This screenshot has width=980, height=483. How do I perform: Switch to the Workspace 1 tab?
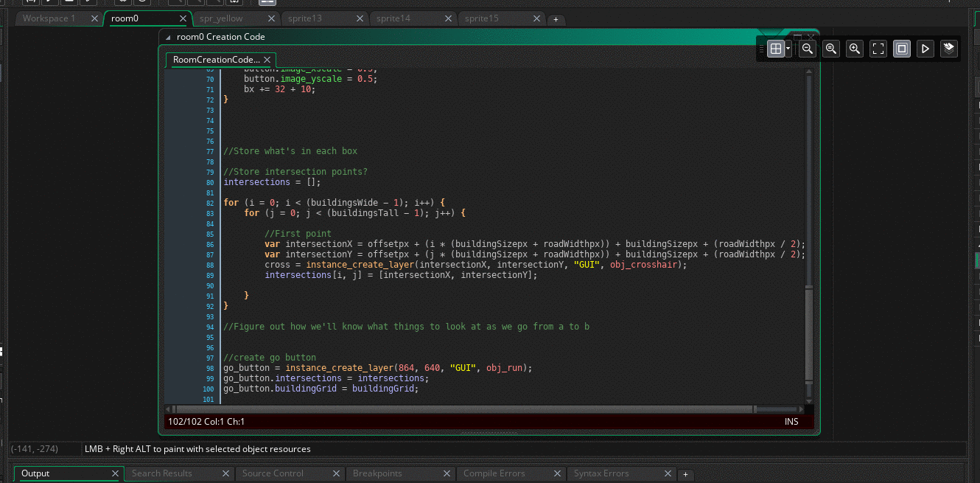click(x=49, y=18)
